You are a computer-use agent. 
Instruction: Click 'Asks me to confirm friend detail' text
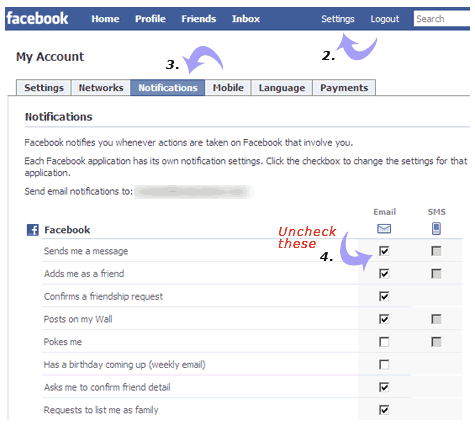click(107, 387)
